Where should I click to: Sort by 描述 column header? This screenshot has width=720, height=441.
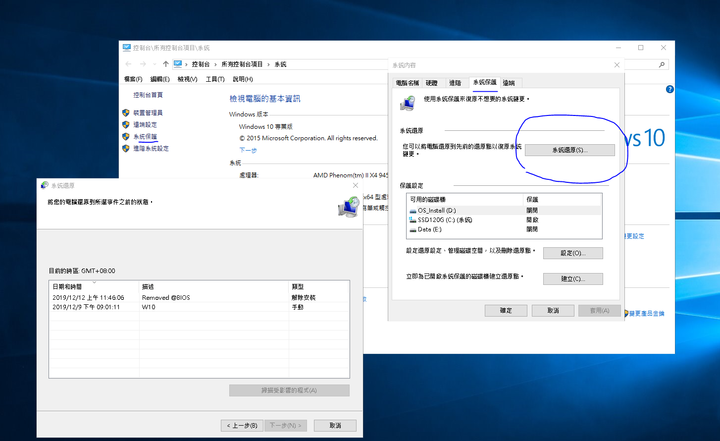coord(214,287)
